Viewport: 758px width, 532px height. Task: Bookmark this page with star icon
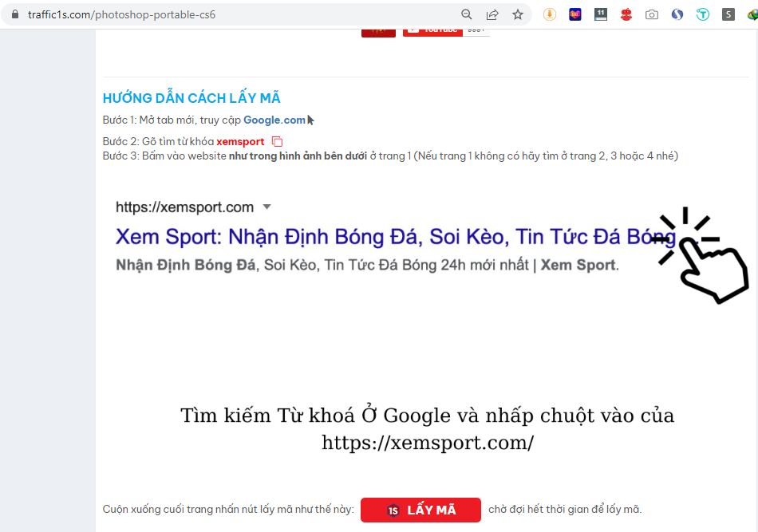click(x=518, y=14)
